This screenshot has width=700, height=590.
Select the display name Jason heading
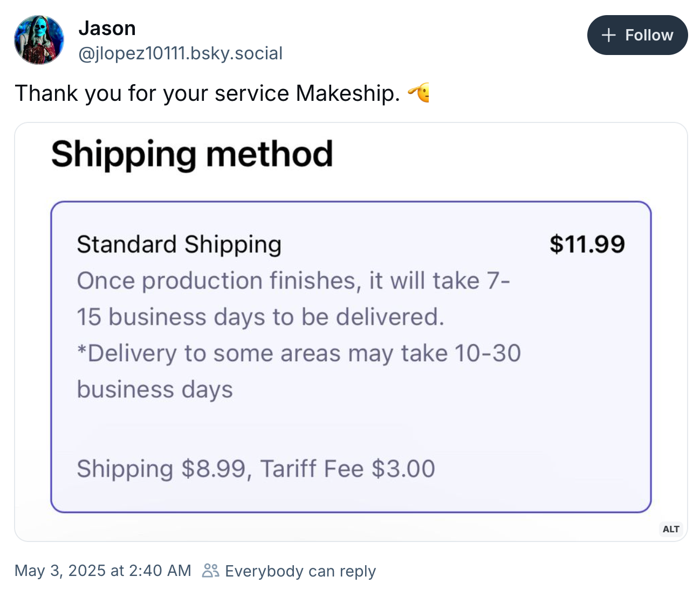point(107,28)
